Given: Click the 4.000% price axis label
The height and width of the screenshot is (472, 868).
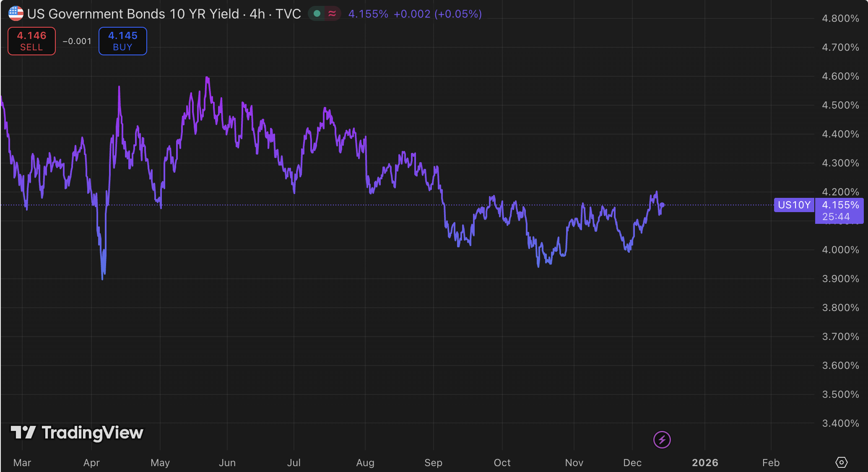Looking at the screenshot, I should click(x=840, y=250).
